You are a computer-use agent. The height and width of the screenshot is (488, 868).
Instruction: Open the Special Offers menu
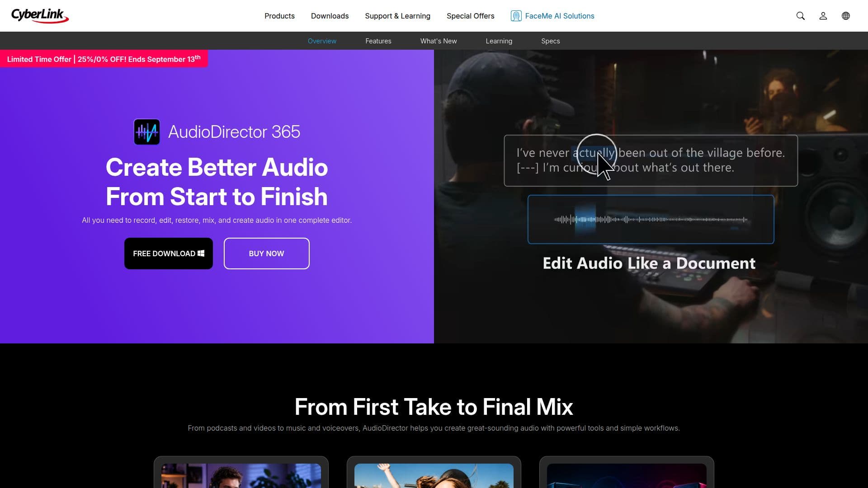[470, 16]
